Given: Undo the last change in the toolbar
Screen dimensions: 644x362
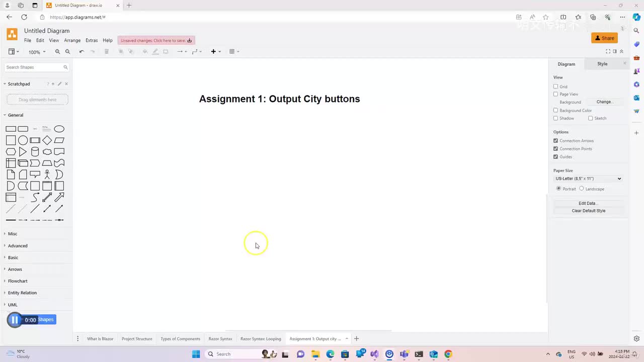Looking at the screenshot, I should coord(82,52).
